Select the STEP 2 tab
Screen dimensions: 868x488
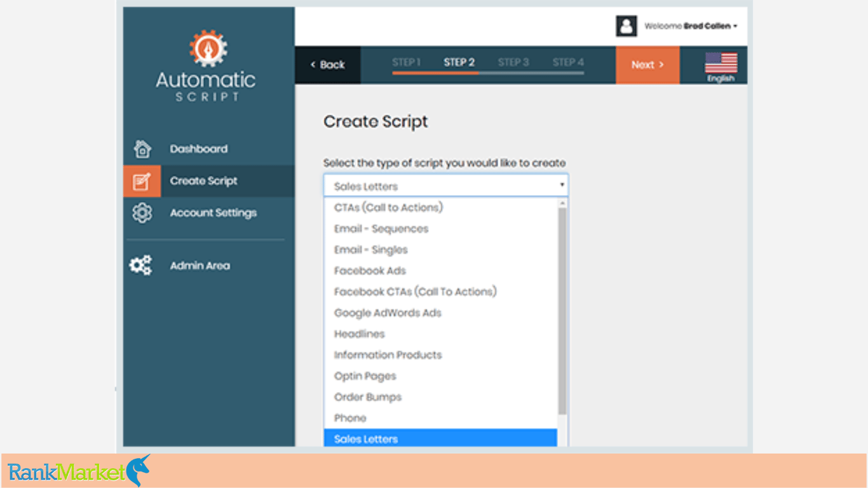[x=459, y=62]
